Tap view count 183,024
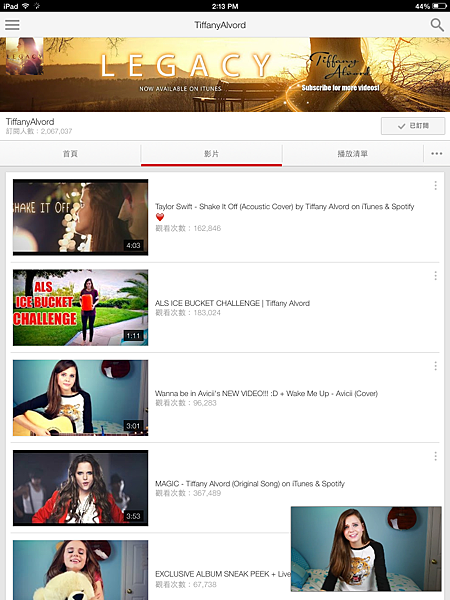Image resolution: width=450 pixels, height=600 pixels. (188, 313)
